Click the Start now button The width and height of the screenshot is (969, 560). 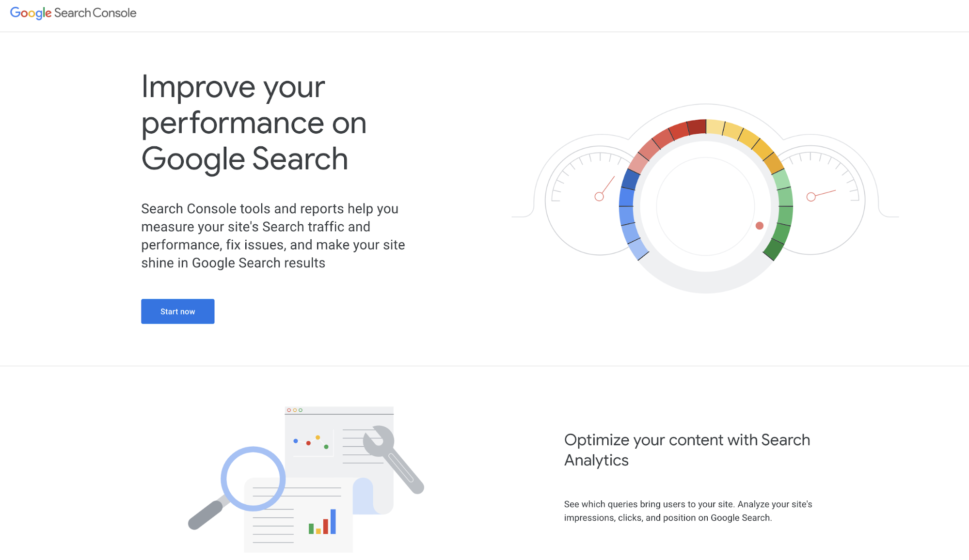(177, 311)
